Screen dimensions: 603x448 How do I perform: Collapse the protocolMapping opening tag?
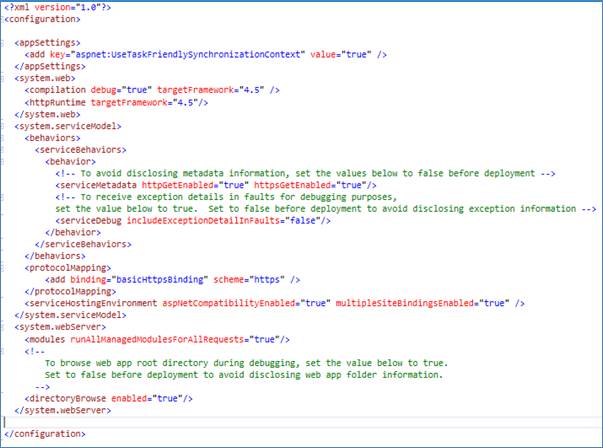coord(2,268)
